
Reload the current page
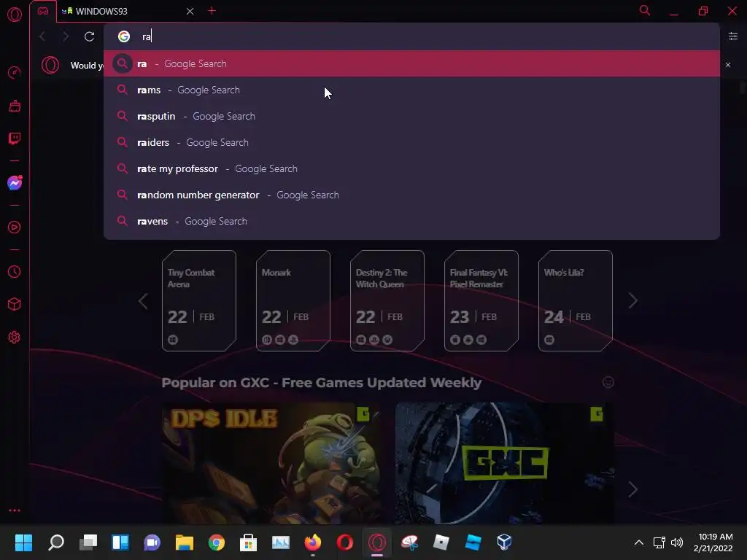pos(89,36)
